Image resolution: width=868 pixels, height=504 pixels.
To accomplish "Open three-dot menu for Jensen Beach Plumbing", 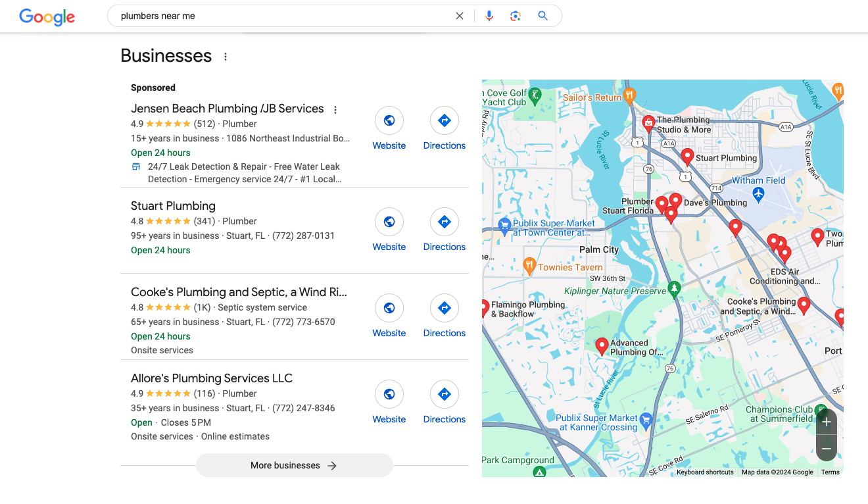I will [335, 110].
